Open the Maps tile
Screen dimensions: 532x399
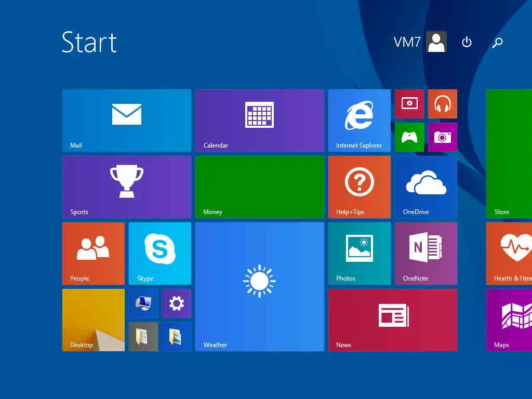[509, 320]
